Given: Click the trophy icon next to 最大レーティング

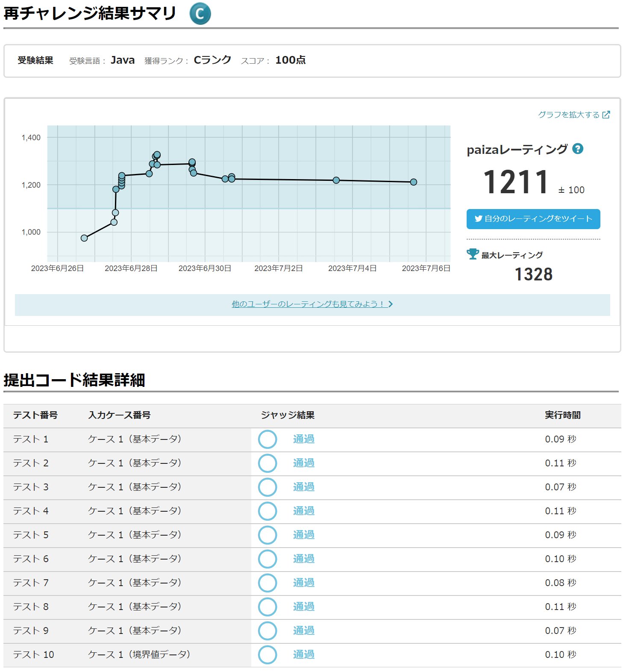Looking at the screenshot, I should click(473, 254).
